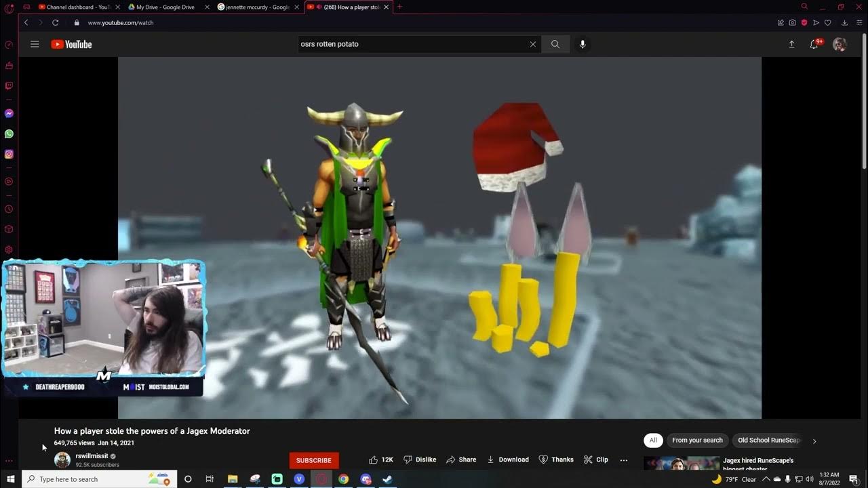Screen dimensions: 868x488
Task: Open the sidebar three dots menu
Action: [x=9, y=461]
